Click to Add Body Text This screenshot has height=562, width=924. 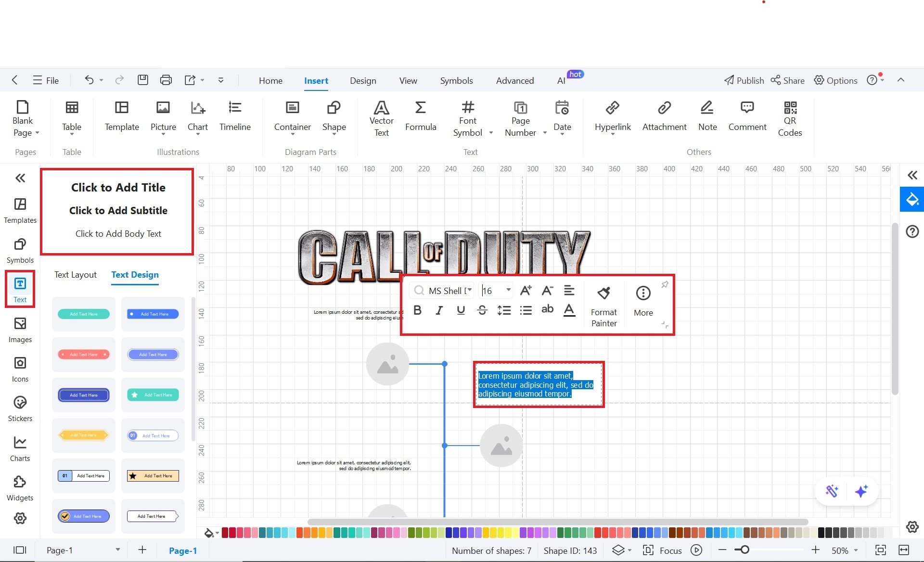pyautogui.click(x=118, y=233)
